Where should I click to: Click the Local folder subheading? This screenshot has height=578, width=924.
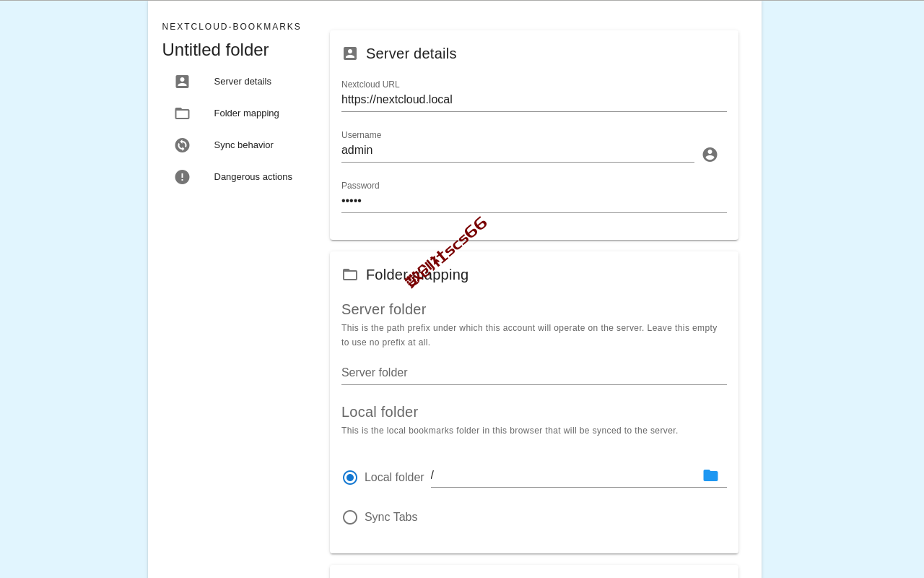click(380, 412)
